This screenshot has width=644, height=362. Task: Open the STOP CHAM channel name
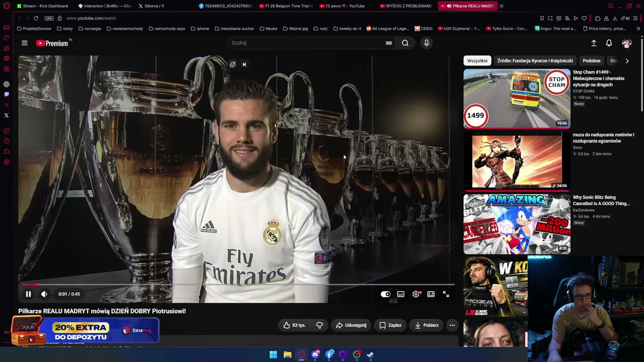point(583,91)
